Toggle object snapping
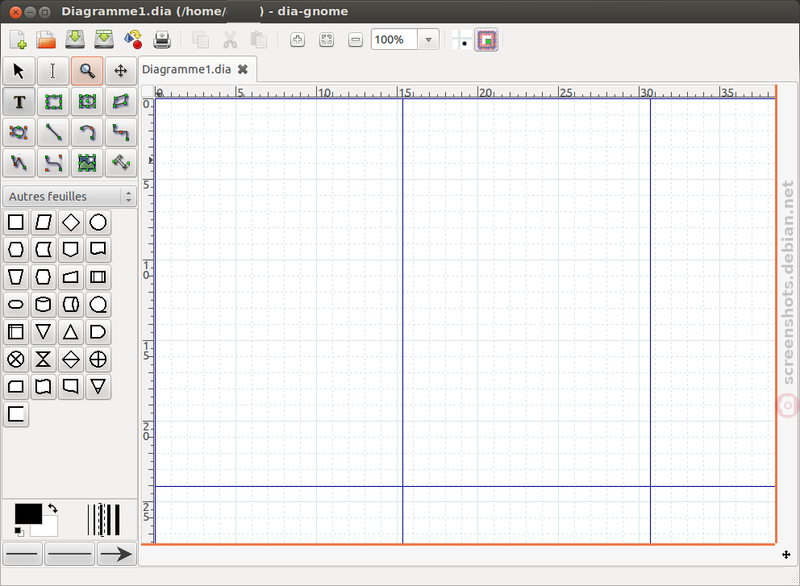Image resolution: width=800 pixels, height=586 pixels. [487, 40]
